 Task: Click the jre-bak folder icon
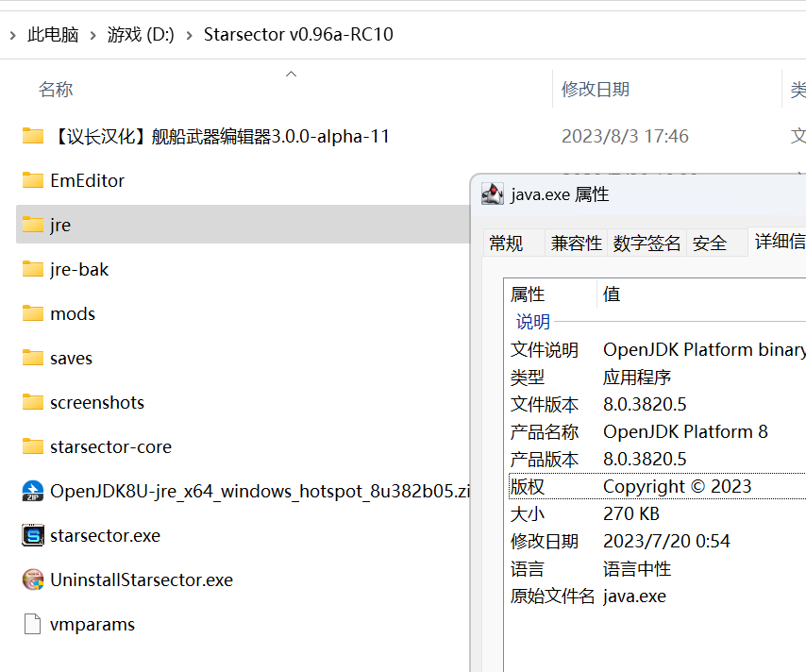[31, 269]
